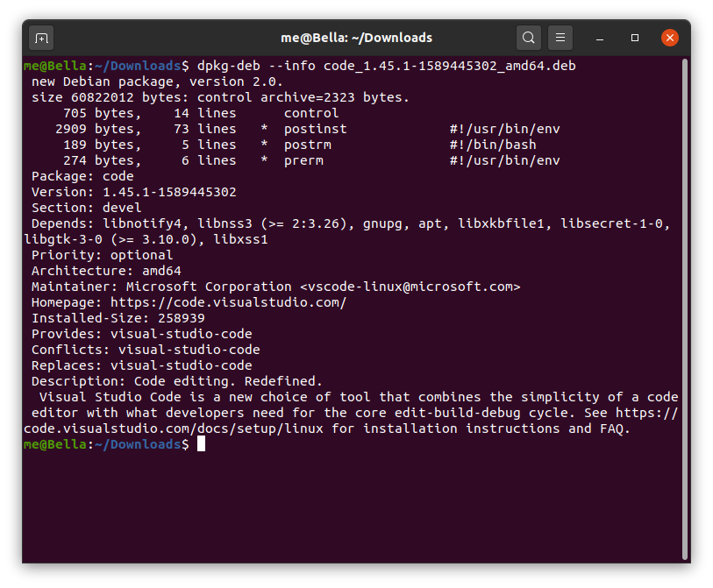This screenshot has height=588, width=713.
Task: Click the search magnifier icon
Action: coord(529,38)
